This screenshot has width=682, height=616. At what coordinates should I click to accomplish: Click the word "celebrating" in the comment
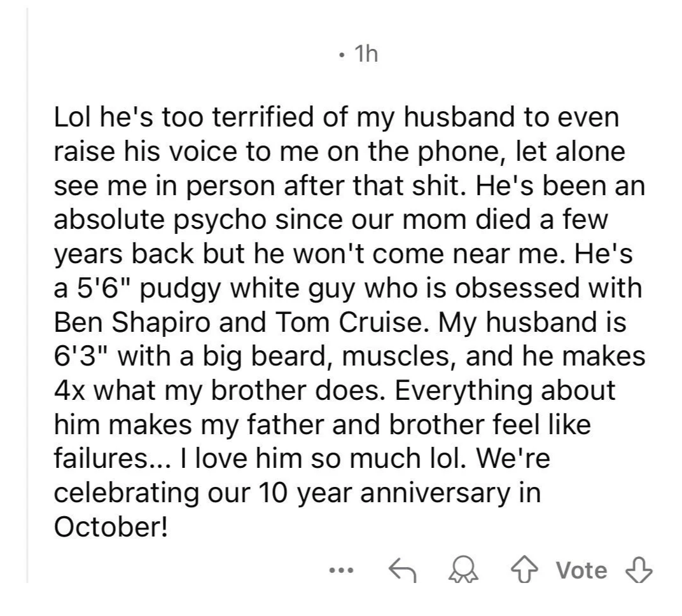coord(126,493)
